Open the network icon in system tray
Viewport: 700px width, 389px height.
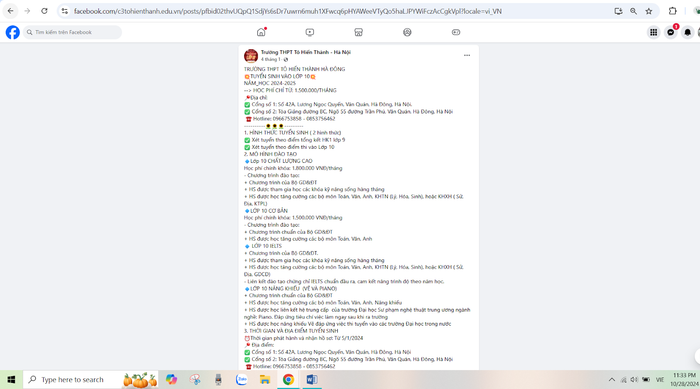click(623, 380)
